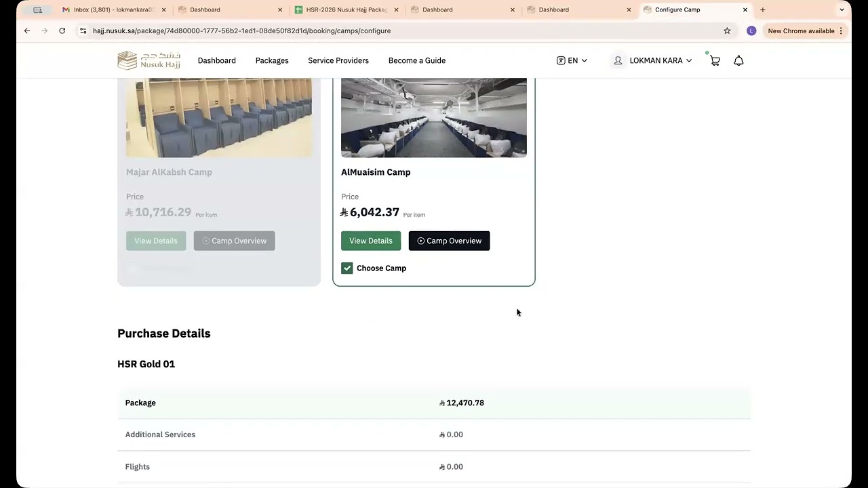Click the Nusuk Hajj logo
This screenshot has width=868, height=488.
(149, 60)
